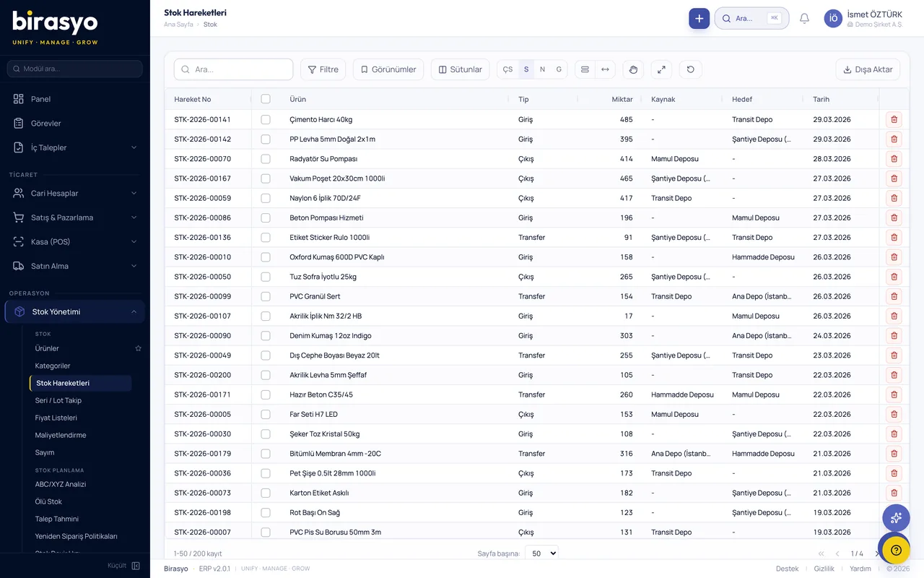Expand Cari Hesaplar section
924x578 pixels.
point(75,193)
